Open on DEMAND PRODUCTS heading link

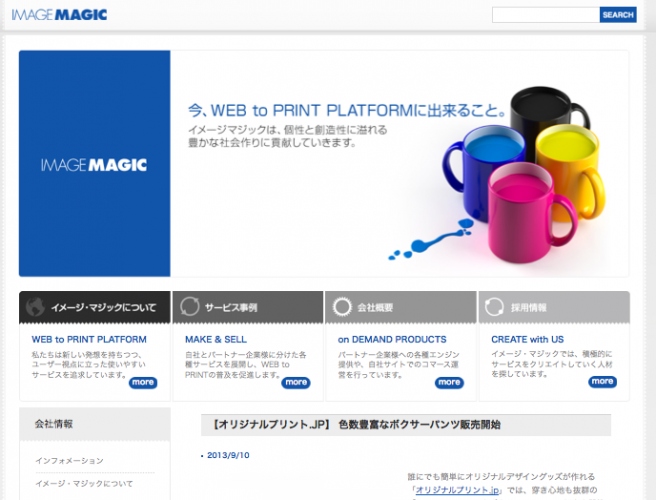click(392, 339)
